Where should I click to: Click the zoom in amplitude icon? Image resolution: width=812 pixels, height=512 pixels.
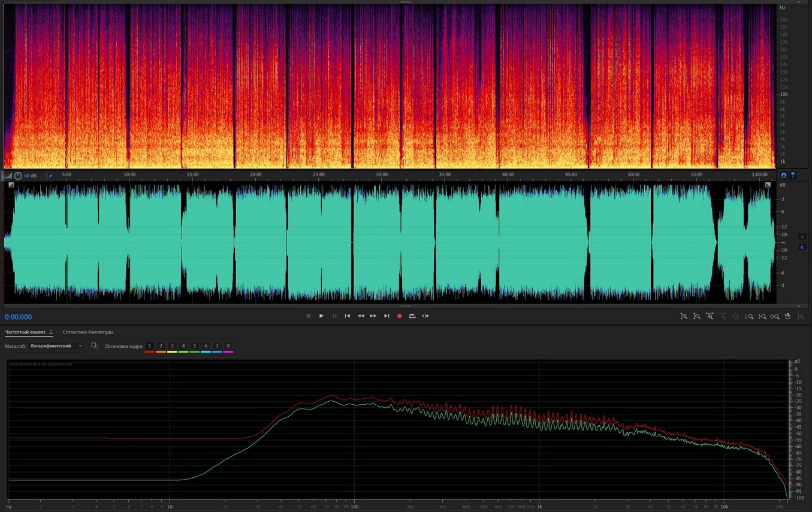684,316
